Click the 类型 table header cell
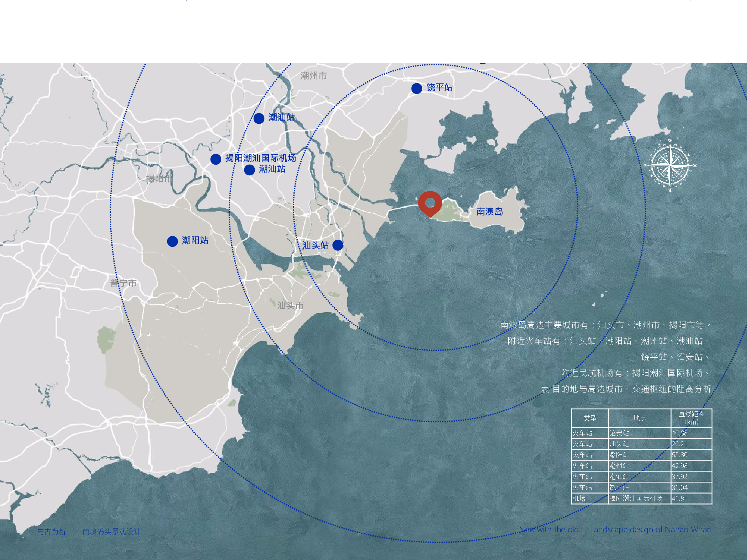747x560 pixels. pyautogui.click(x=590, y=418)
